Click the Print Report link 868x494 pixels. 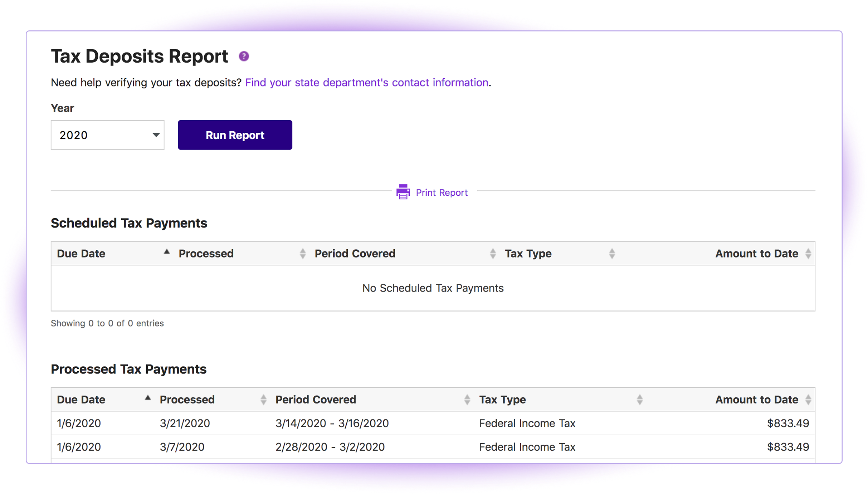[x=441, y=192]
